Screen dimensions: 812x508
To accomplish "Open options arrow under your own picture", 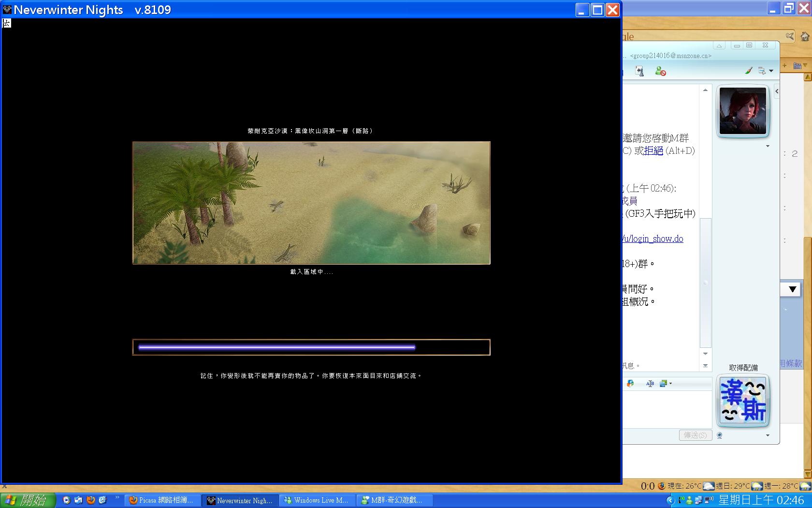I will click(x=768, y=435).
